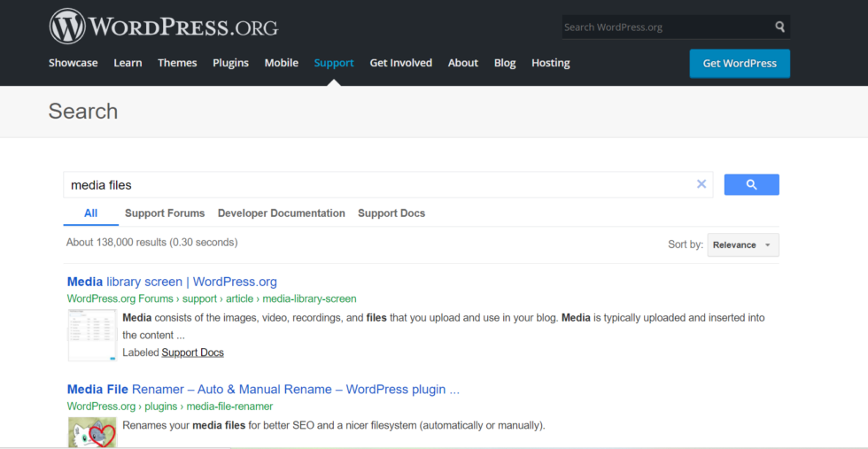
Task: Open the Learn menu item
Action: point(128,63)
